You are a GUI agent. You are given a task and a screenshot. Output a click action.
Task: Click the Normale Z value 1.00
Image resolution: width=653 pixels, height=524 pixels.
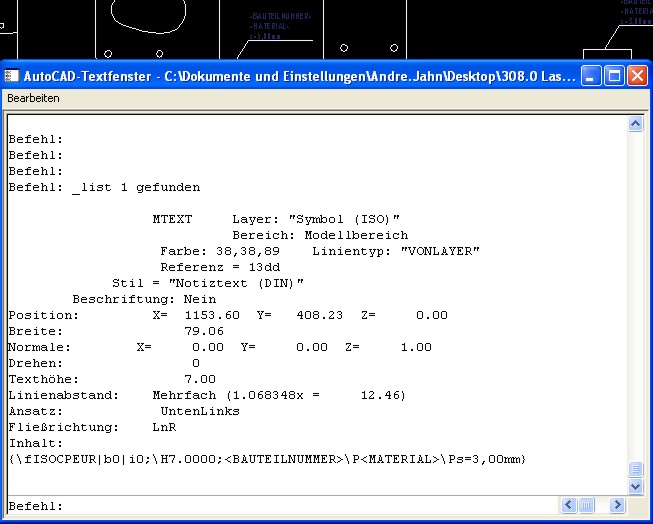coord(416,347)
